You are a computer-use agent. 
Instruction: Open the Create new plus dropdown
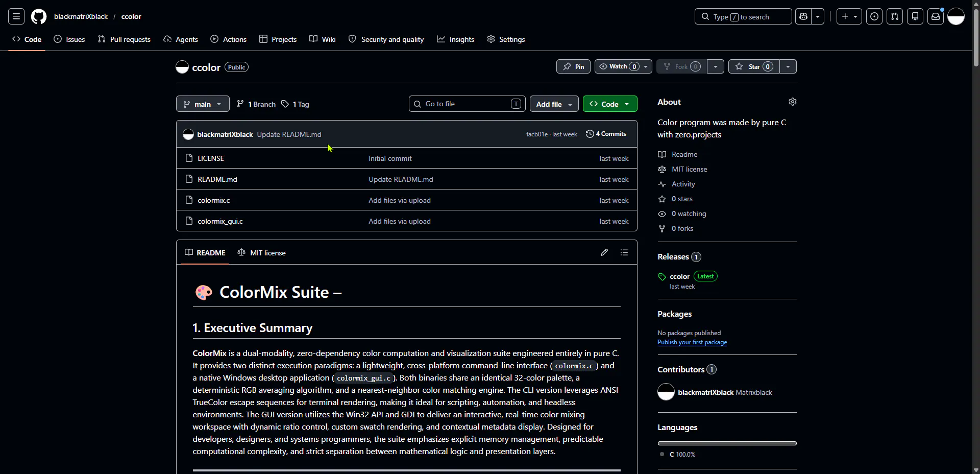pyautogui.click(x=849, y=16)
